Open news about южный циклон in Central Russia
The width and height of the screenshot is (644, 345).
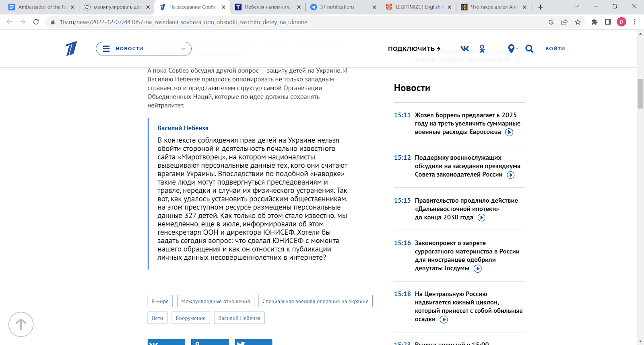[x=469, y=306]
